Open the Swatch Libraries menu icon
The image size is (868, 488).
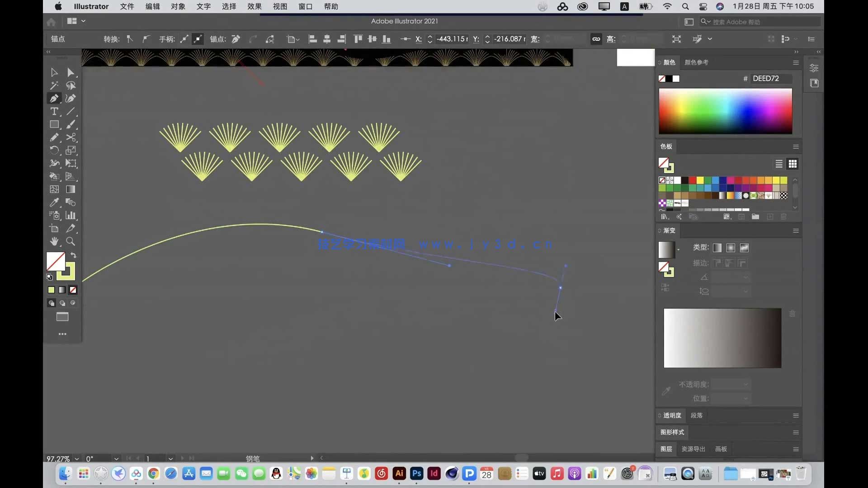click(x=665, y=217)
